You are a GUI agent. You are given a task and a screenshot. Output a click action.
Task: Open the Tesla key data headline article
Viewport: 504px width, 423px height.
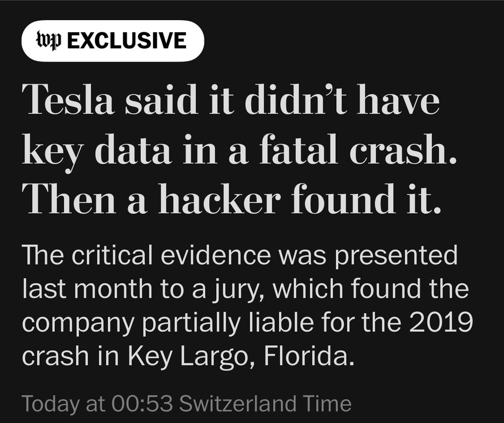[x=239, y=149]
